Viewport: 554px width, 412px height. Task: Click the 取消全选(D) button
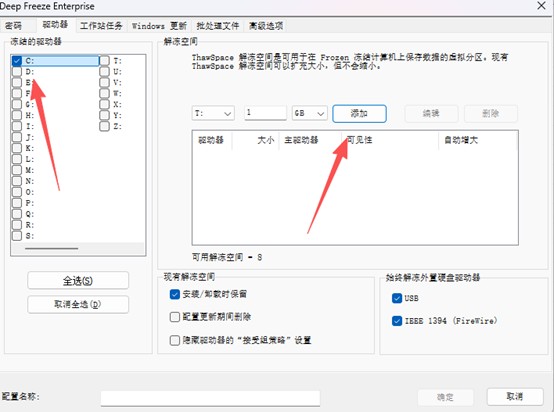click(x=78, y=304)
